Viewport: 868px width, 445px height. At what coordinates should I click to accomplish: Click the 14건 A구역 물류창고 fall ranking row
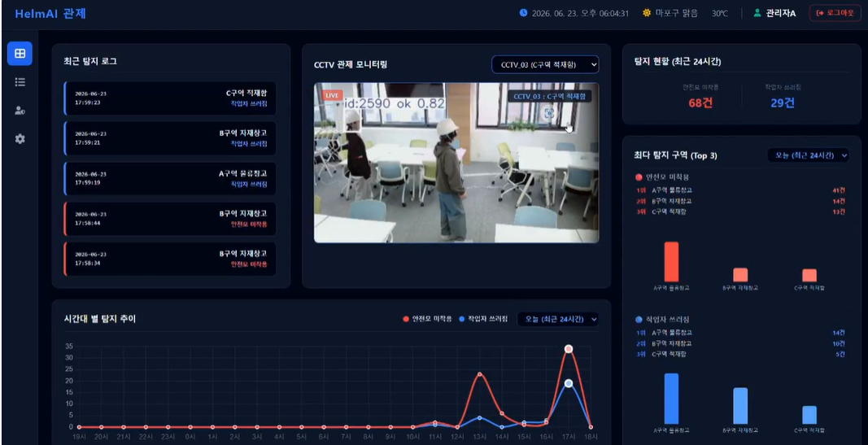740,333
